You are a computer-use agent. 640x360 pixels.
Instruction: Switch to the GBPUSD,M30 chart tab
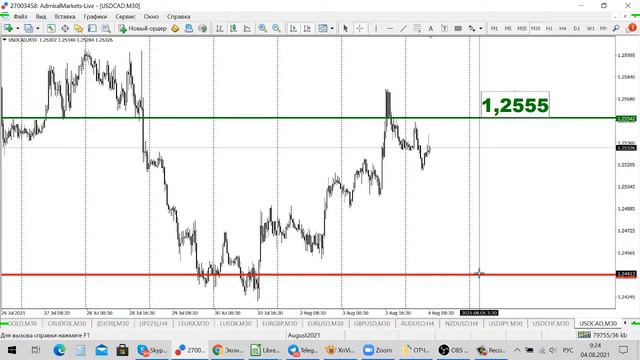click(x=372, y=323)
